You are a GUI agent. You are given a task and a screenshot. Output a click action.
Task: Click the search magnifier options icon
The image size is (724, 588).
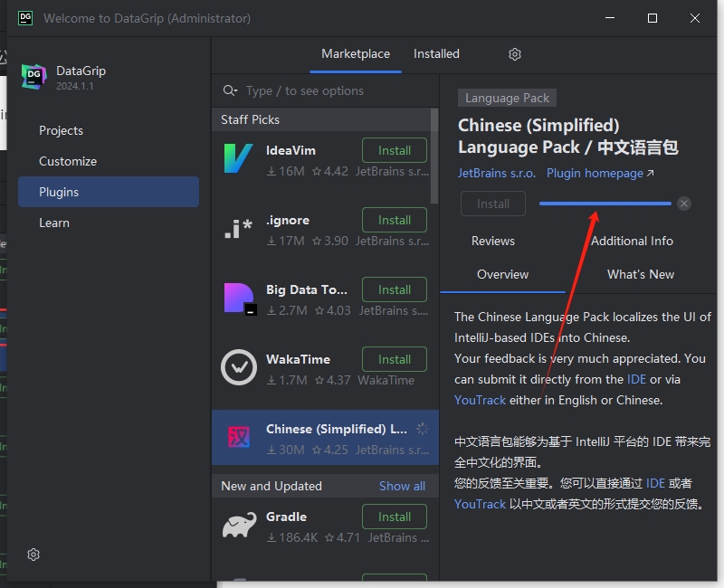click(230, 90)
